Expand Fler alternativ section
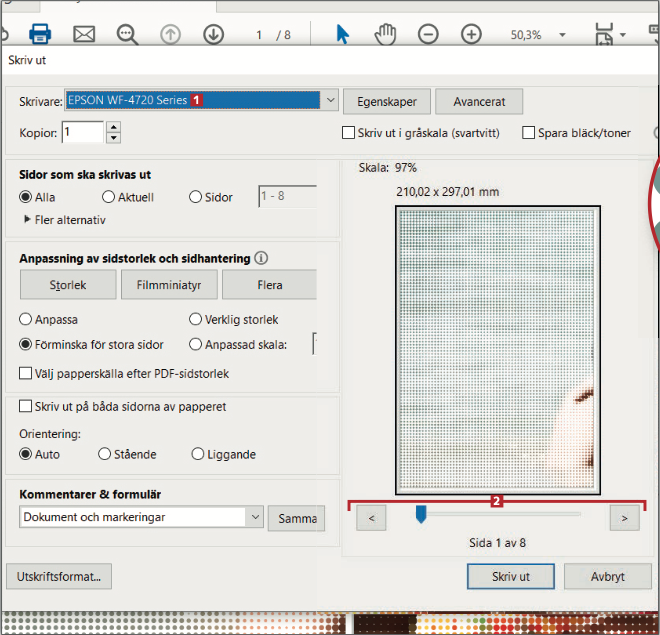Image resolution: width=660 pixels, height=635 pixels. coord(27,220)
